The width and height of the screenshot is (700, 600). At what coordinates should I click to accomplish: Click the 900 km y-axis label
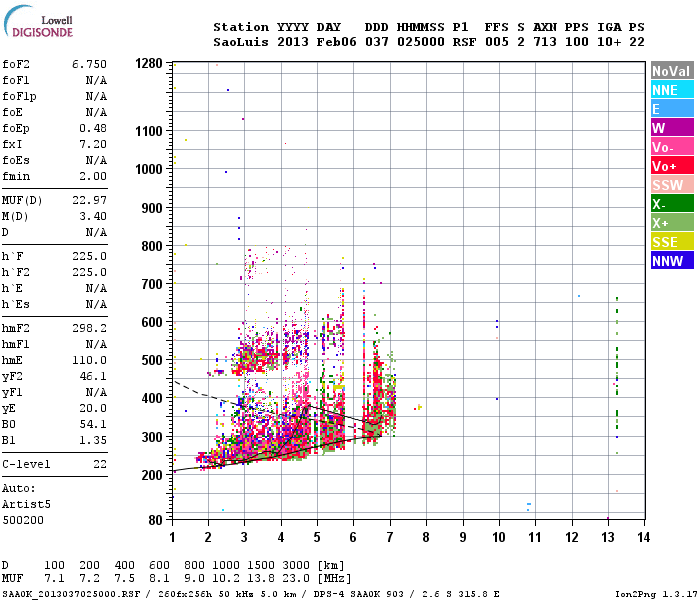click(x=152, y=208)
